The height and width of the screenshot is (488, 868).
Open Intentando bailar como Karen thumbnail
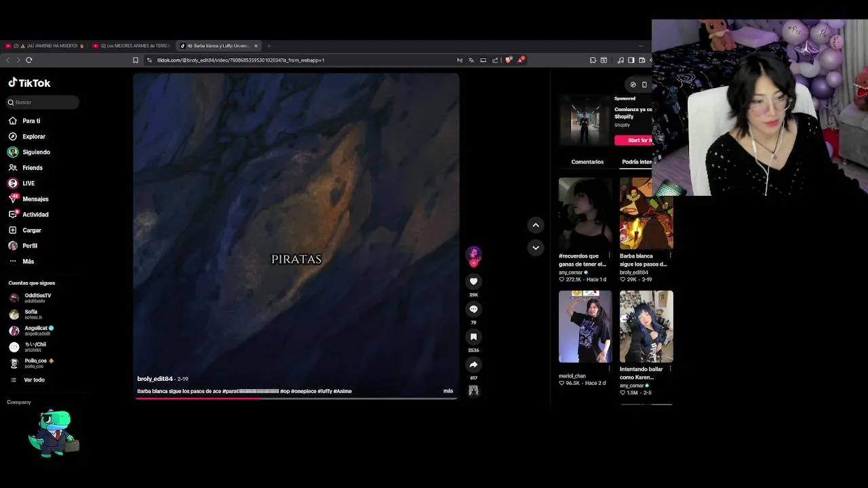pos(646,327)
